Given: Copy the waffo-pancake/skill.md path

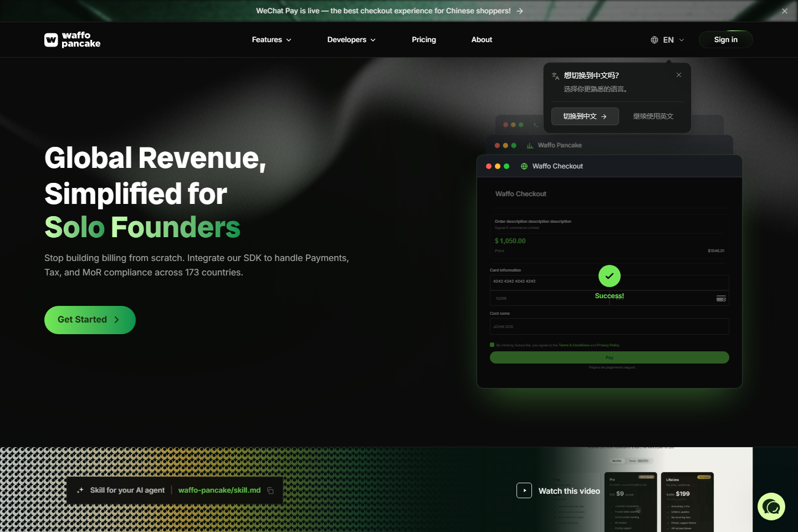Looking at the screenshot, I should click(270, 490).
